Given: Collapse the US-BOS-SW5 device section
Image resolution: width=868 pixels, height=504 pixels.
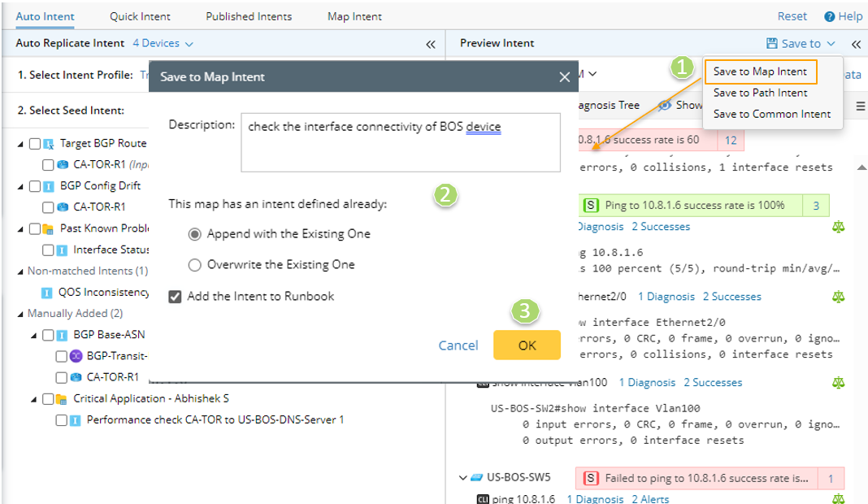Looking at the screenshot, I should pos(462,478).
